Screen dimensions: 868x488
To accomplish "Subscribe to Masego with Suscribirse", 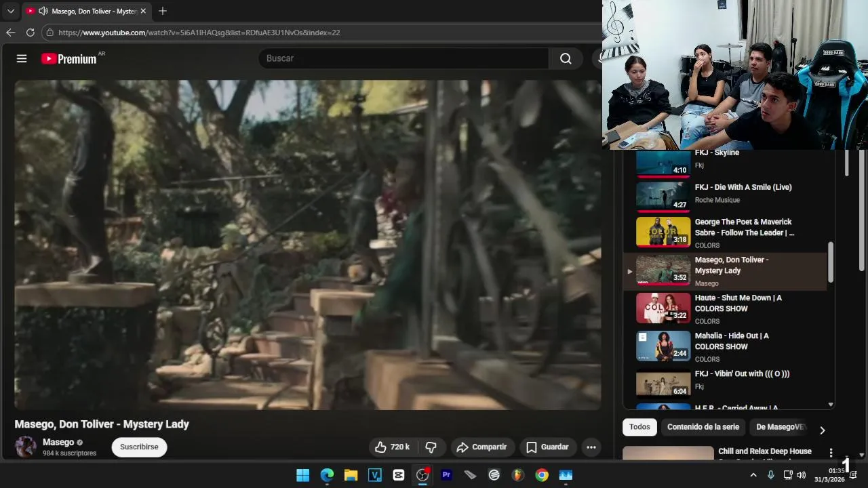I will coord(139,447).
